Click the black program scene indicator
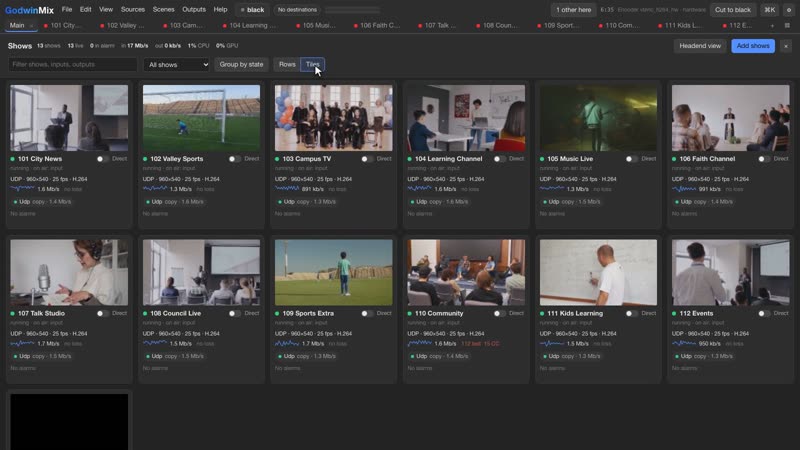The image size is (800, 450). 252,10
